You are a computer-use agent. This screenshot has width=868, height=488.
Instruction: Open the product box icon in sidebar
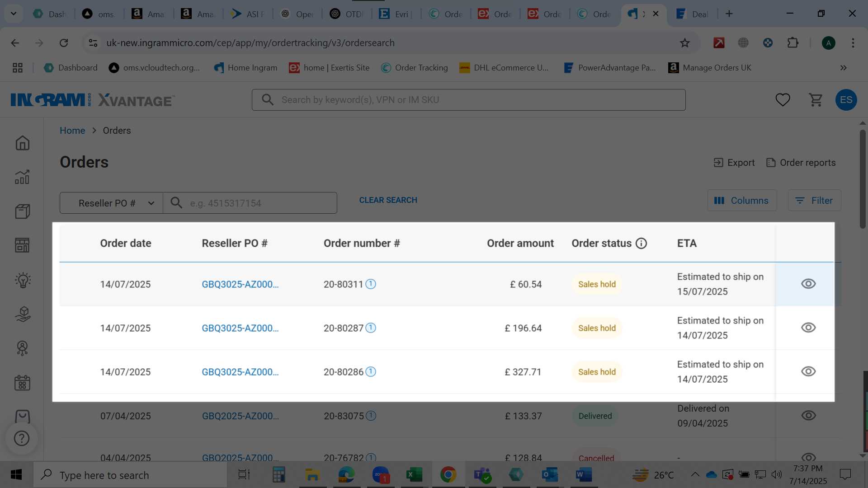coord(22,211)
